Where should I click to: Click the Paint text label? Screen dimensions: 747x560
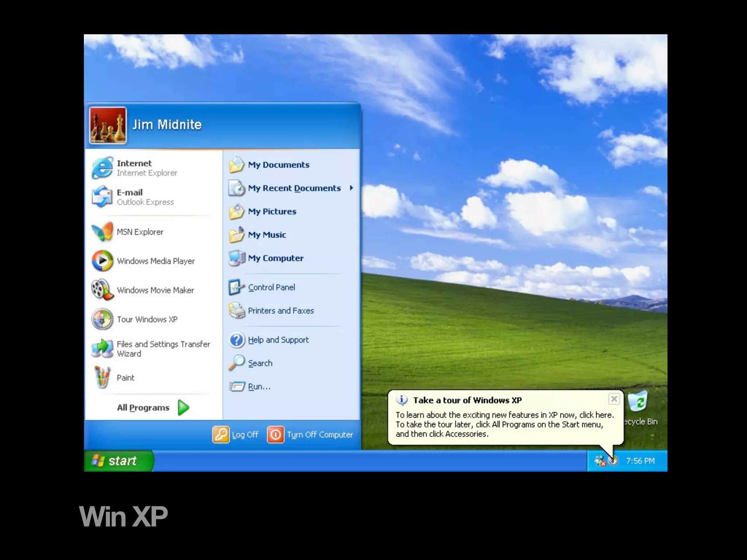[x=125, y=378]
